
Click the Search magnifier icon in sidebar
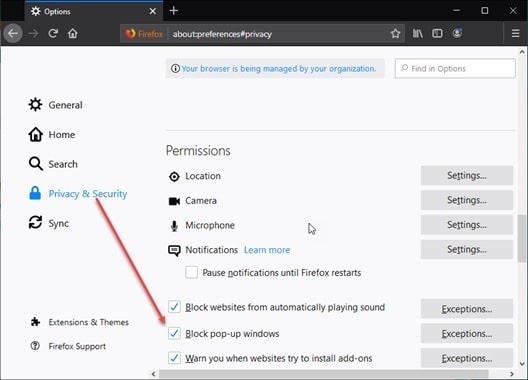click(36, 164)
